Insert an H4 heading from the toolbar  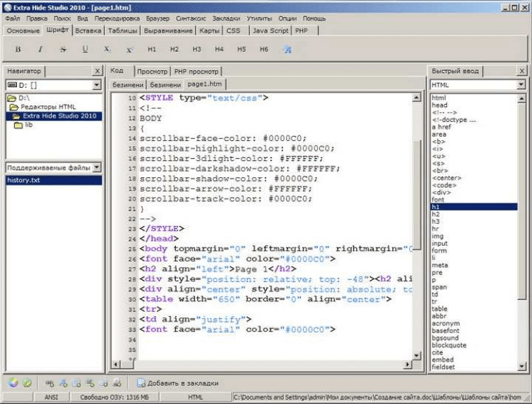pyautogui.click(x=219, y=50)
